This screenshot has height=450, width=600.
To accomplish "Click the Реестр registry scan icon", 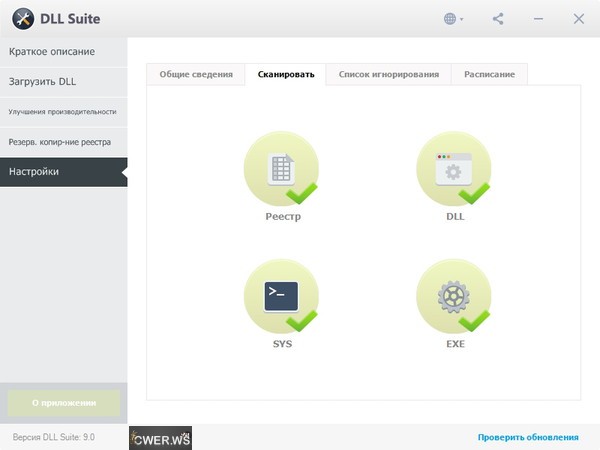I will pos(281,169).
